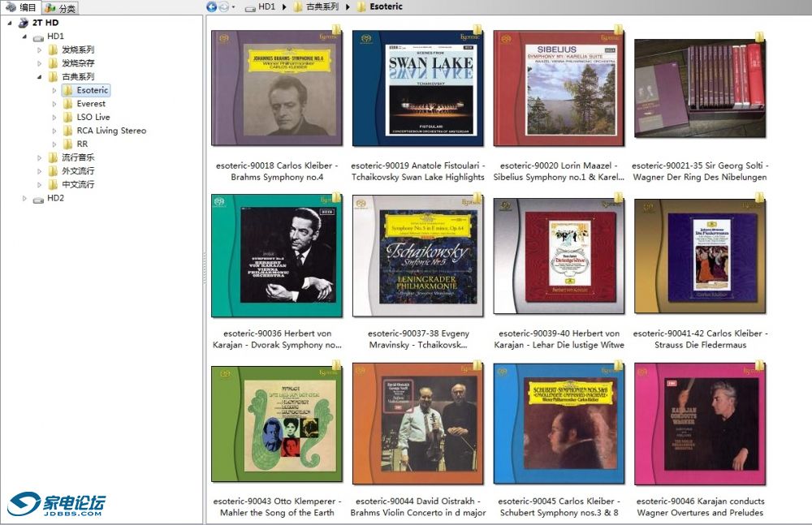Screen dimensions: 812x525
Task: Open Tschaikowsky Sinfonie Nr.5 album cover
Action: pos(417,256)
